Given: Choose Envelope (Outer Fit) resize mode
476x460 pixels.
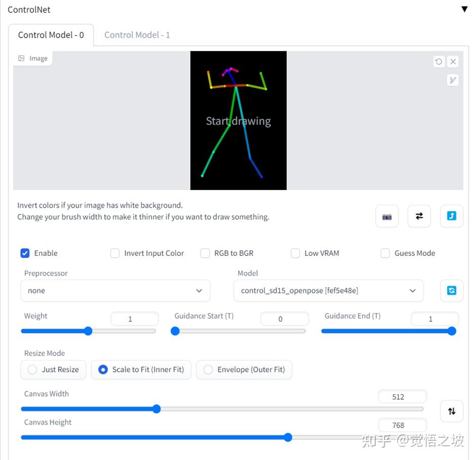Looking at the screenshot, I should 208,370.
